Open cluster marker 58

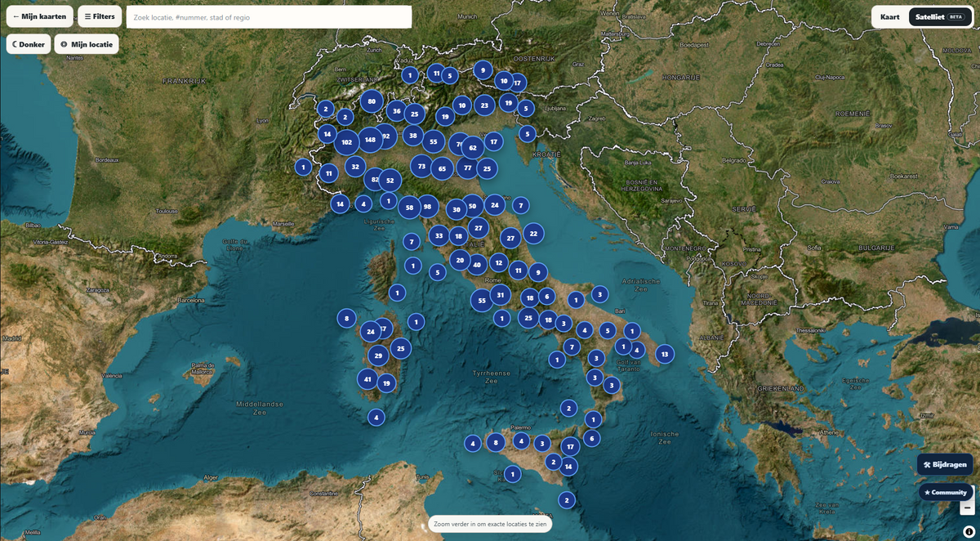click(x=409, y=208)
